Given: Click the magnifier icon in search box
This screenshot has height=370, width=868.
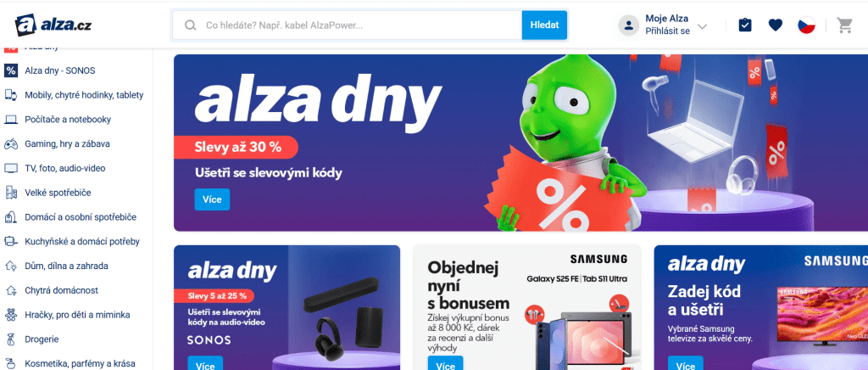Looking at the screenshot, I should click(191, 25).
